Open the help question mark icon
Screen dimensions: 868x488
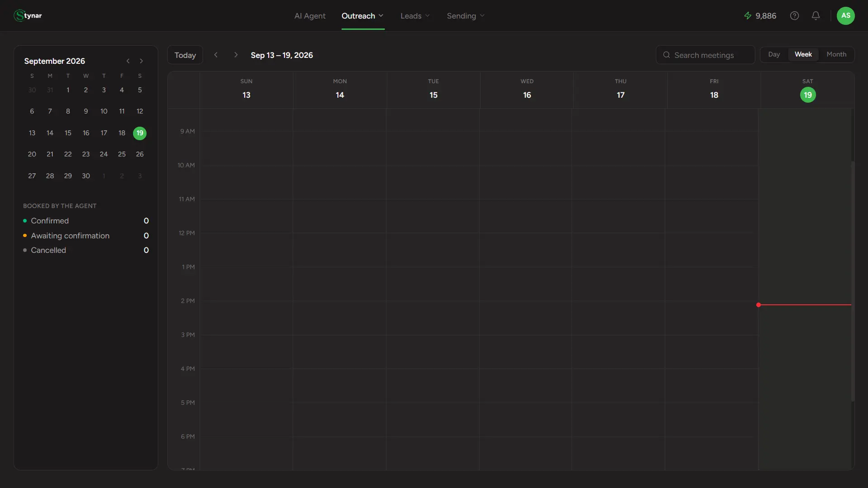pos(794,16)
